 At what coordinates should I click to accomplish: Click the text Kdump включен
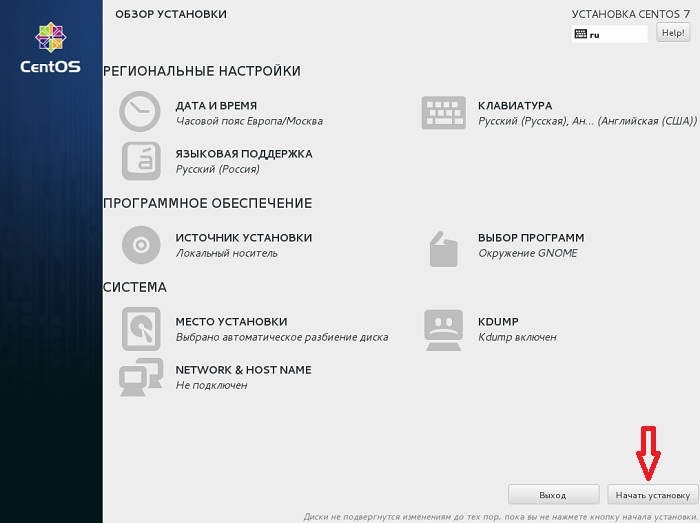pos(517,337)
